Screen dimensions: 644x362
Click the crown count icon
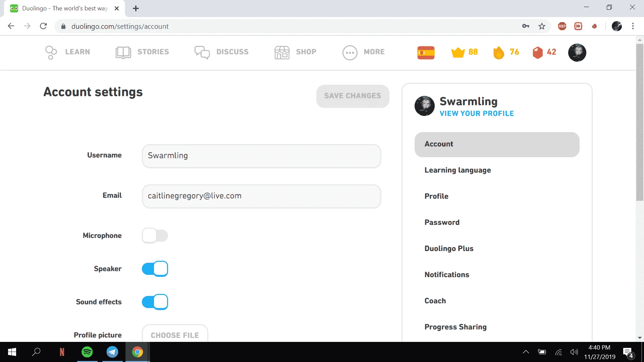458,53
